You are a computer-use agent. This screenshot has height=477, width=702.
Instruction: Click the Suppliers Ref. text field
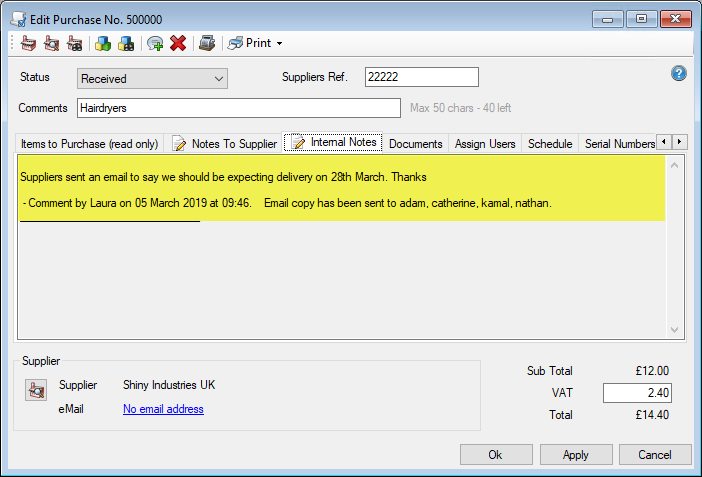pos(421,77)
